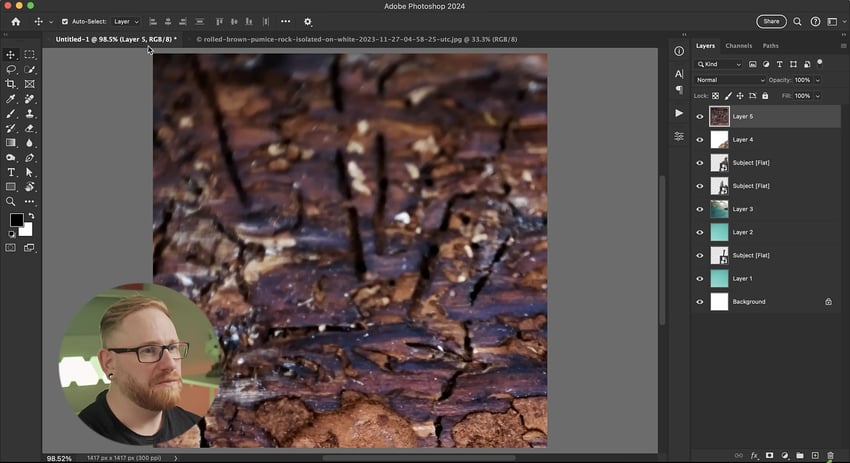The height and width of the screenshot is (463, 850).
Task: Hide Layer 5 using its eye icon
Action: click(700, 117)
